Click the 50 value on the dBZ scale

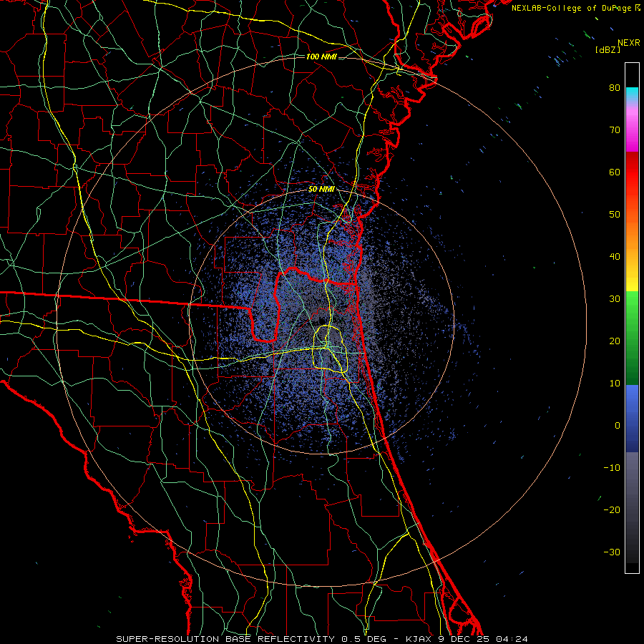(x=615, y=215)
